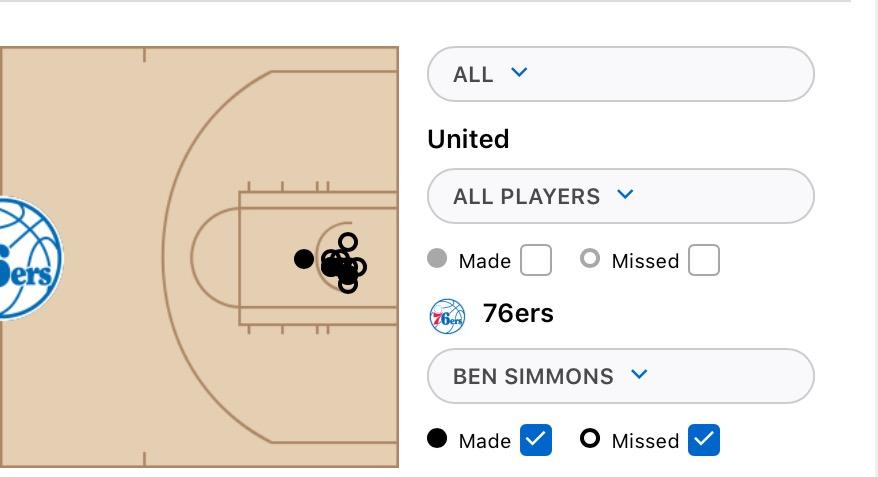The image size is (878, 477).
Task: Enable the United Made checkbox
Action: click(536, 260)
